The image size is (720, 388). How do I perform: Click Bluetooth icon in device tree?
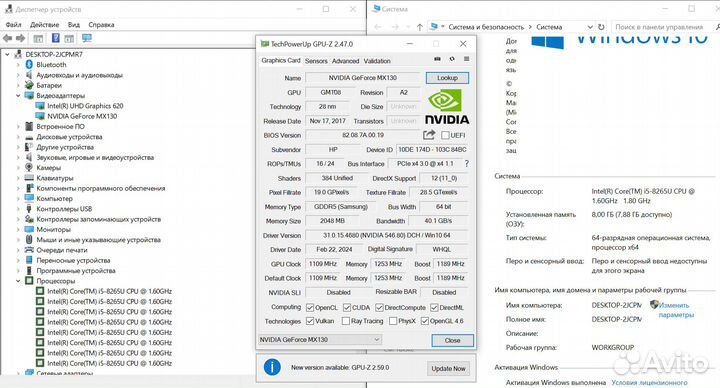tap(29, 65)
